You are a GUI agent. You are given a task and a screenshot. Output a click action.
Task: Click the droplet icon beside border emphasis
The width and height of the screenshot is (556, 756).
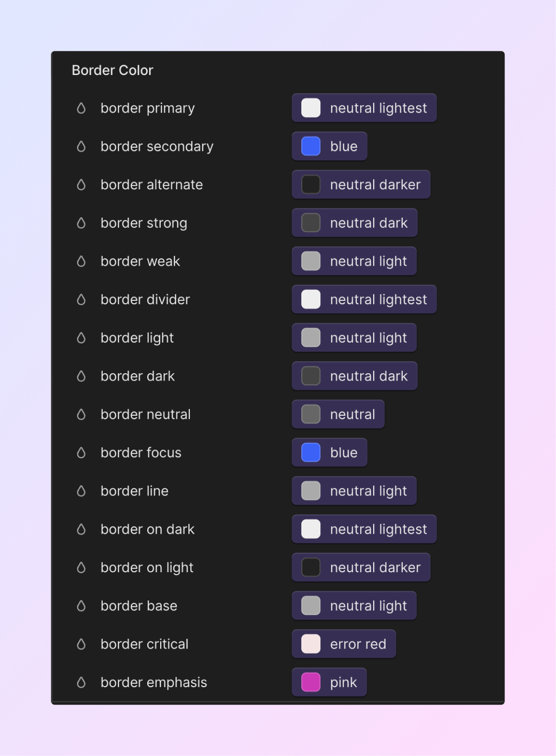tap(81, 682)
